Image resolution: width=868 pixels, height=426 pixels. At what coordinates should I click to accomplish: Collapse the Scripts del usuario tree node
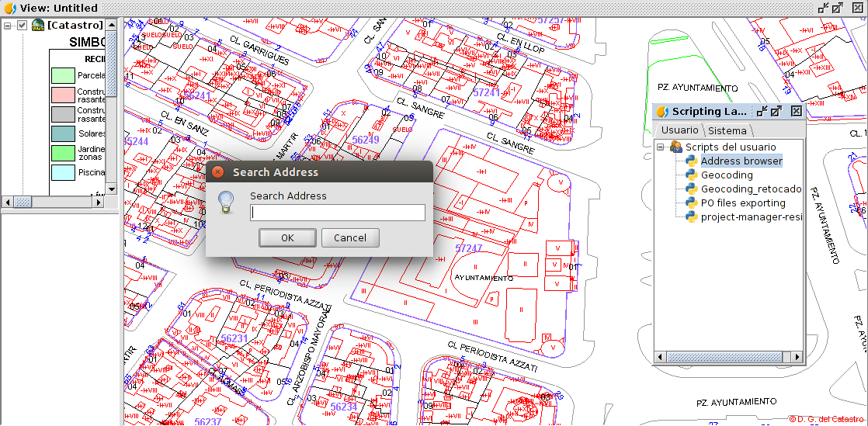[x=661, y=147]
